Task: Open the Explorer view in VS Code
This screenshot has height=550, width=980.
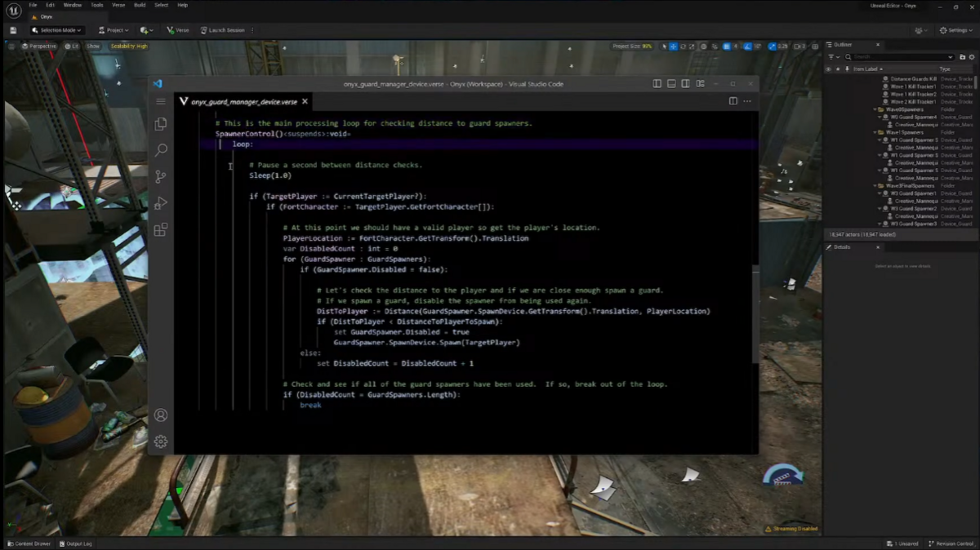Action: point(161,124)
